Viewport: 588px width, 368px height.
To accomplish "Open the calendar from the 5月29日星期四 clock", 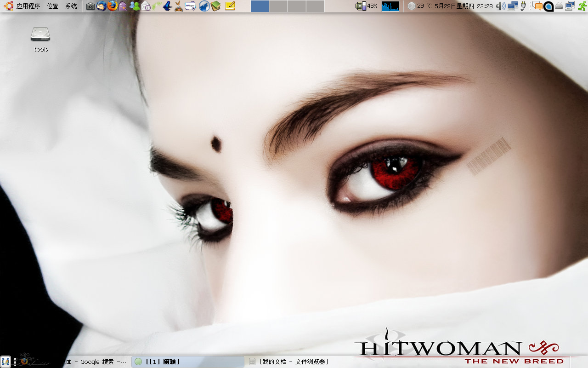I will click(464, 6).
